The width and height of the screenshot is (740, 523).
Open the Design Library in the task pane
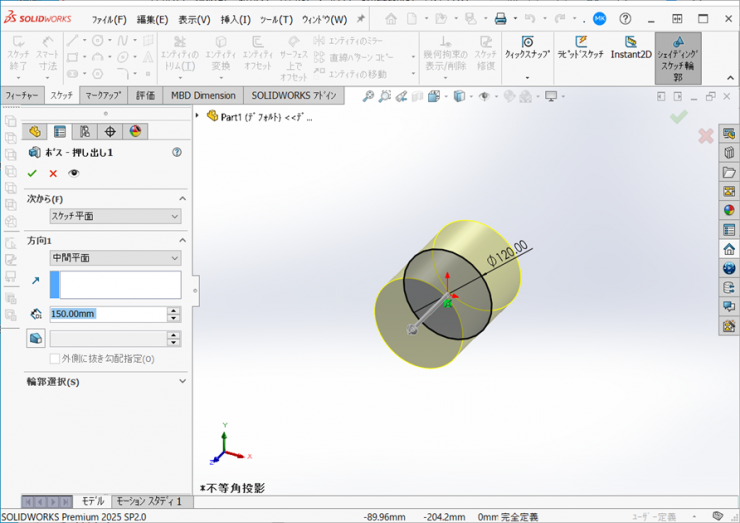[729, 153]
